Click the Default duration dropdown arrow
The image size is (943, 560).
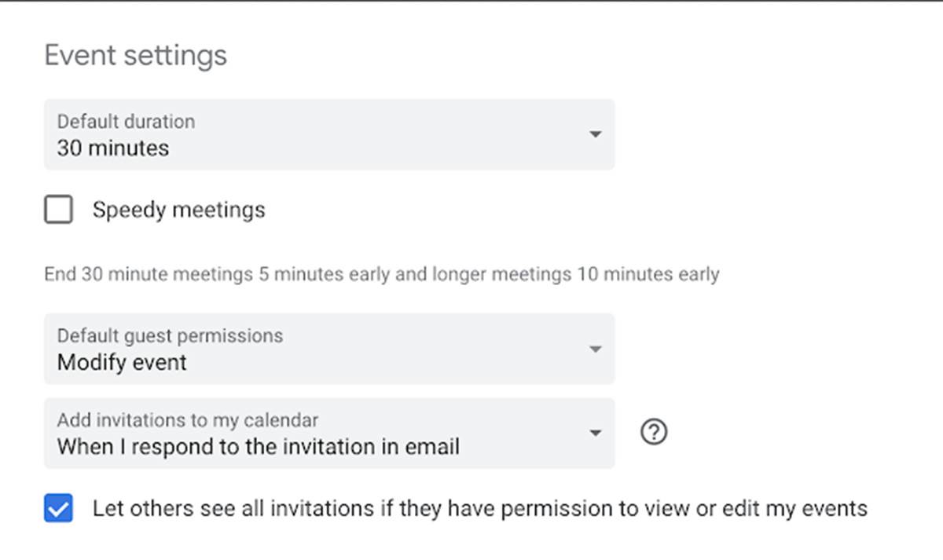point(595,134)
